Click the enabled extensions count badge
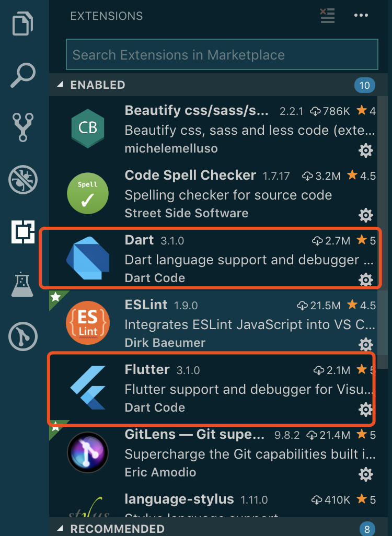The image size is (392, 536). [365, 85]
